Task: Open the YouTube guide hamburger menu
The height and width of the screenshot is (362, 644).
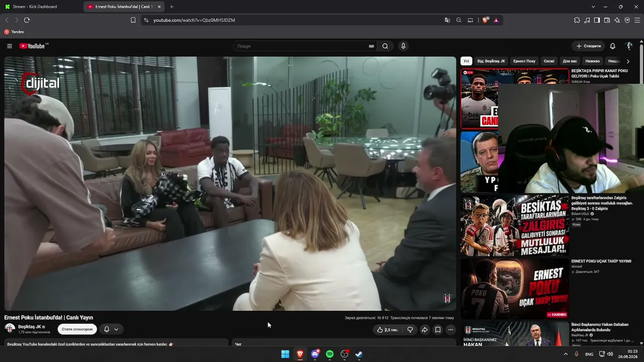Action: coord(10,46)
